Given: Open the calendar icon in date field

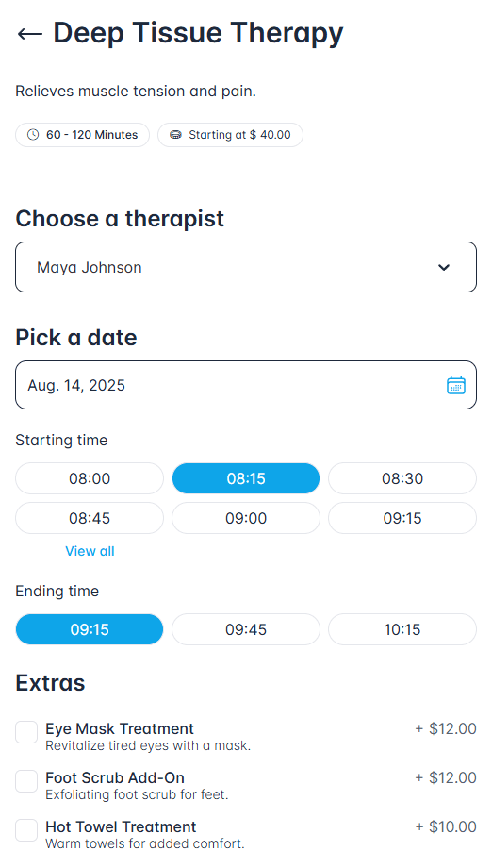Looking at the screenshot, I should click(456, 385).
